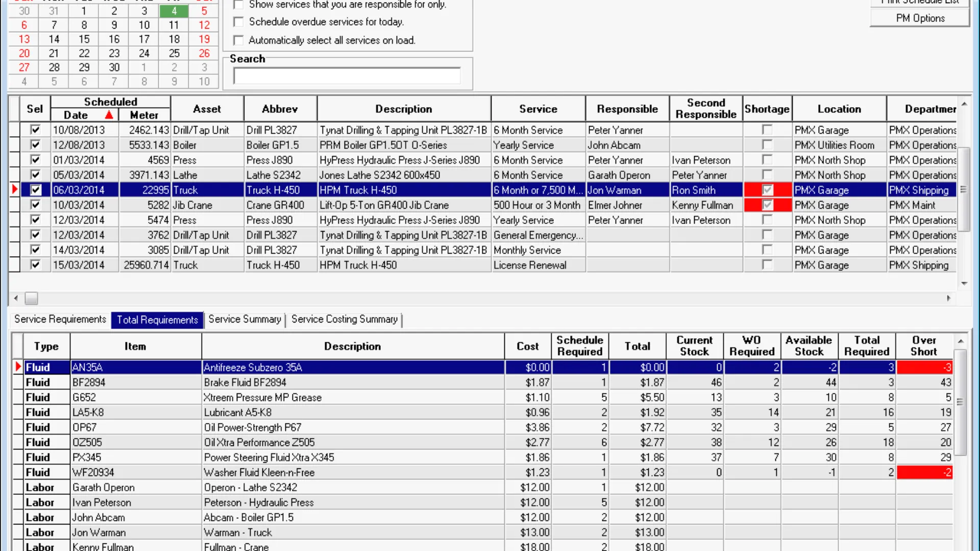Image resolution: width=980 pixels, height=551 pixels.
Task: Click the requirements grid scroll-up arrow
Action: tap(961, 341)
